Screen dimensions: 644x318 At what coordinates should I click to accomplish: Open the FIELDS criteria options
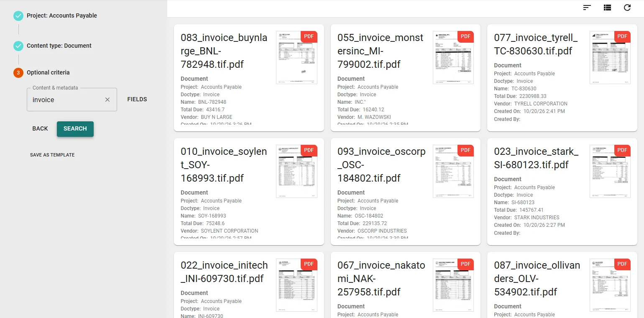137,100
